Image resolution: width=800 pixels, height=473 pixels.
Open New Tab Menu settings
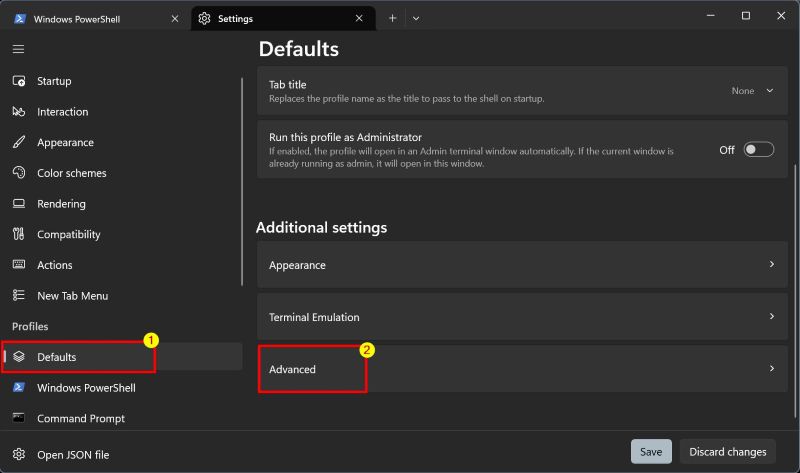click(x=72, y=296)
